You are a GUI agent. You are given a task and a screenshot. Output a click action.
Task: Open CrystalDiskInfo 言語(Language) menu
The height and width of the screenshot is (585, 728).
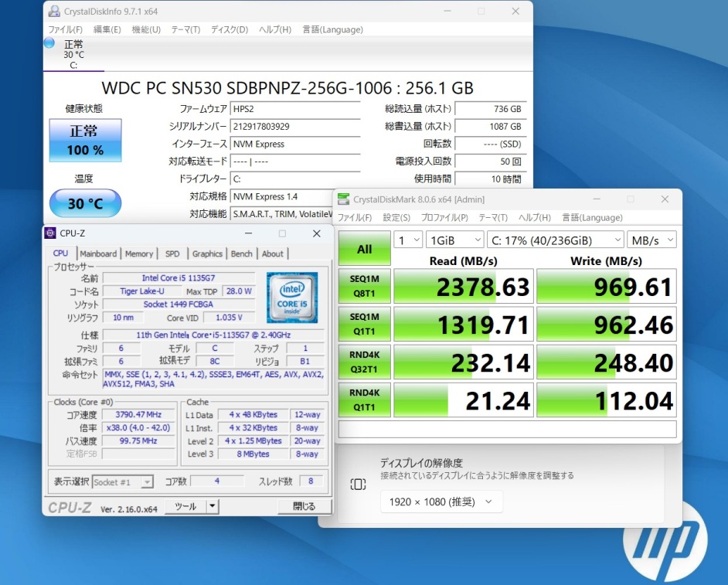point(333,29)
